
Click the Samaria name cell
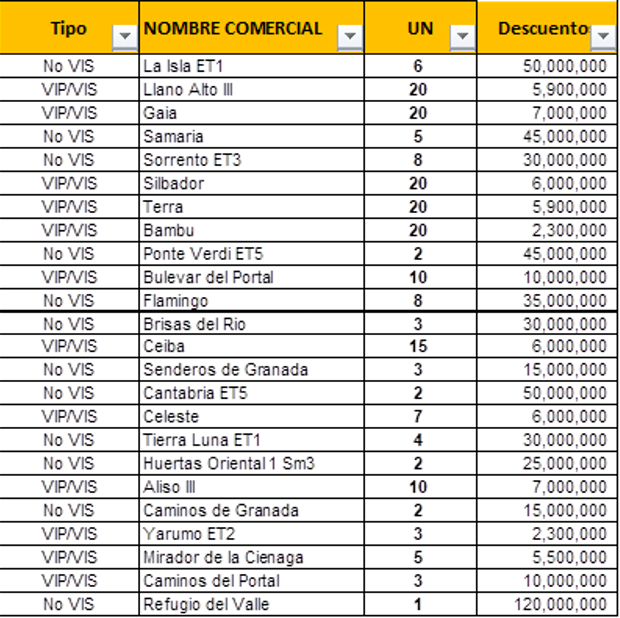coord(251,137)
